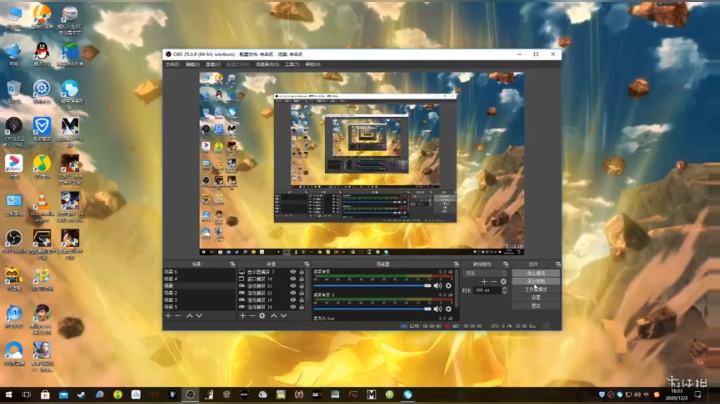720x404 pixels.
Task: Mute Desktop Audio with the speaker icon
Action: click(x=438, y=286)
